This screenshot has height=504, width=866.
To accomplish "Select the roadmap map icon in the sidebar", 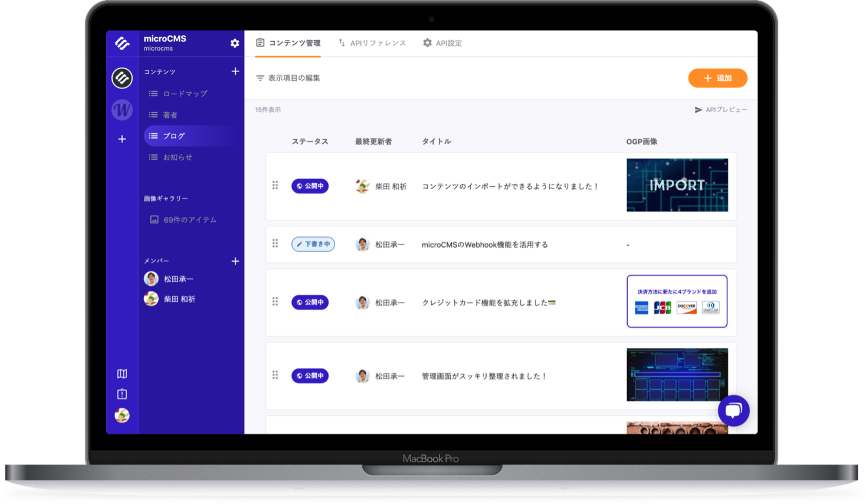I will tap(122, 373).
